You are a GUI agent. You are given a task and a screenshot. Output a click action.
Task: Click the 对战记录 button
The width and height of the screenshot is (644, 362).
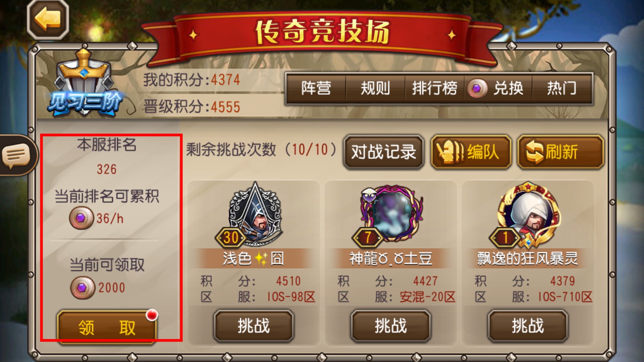[384, 152]
